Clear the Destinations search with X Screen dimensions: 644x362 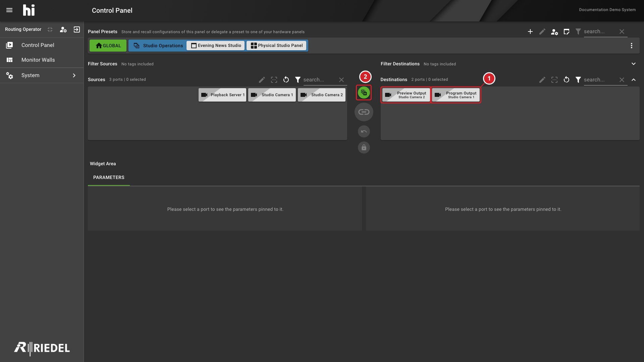(622, 80)
